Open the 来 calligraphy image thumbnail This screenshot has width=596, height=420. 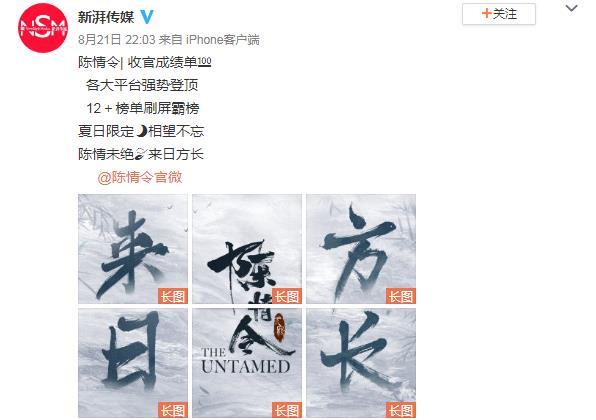[133, 249]
